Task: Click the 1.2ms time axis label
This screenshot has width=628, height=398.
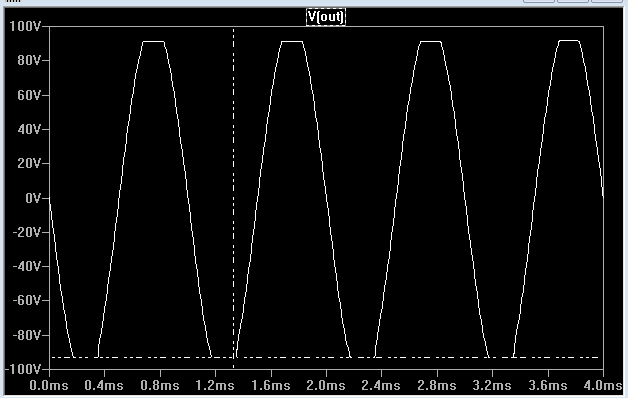Action: (x=215, y=386)
